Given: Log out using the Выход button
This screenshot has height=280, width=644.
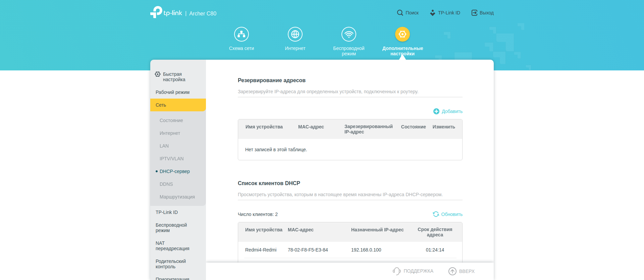Looking at the screenshot, I should pyautogui.click(x=482, y=13).
